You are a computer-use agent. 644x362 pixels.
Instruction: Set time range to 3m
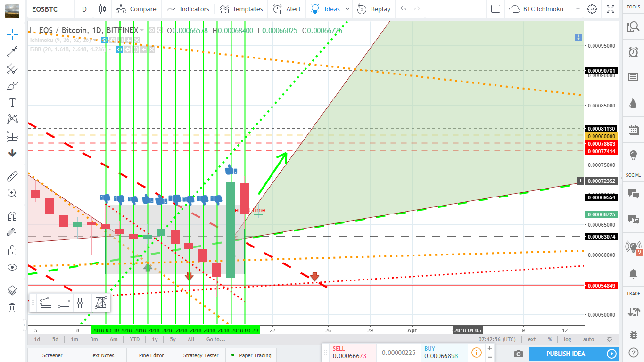pos(94,339)
